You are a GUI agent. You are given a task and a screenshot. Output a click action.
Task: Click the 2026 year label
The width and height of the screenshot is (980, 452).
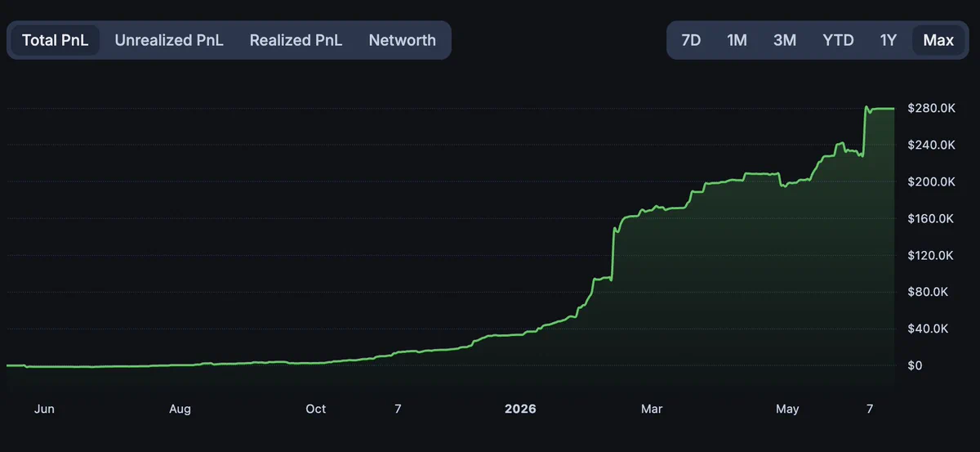coord(520,409)
